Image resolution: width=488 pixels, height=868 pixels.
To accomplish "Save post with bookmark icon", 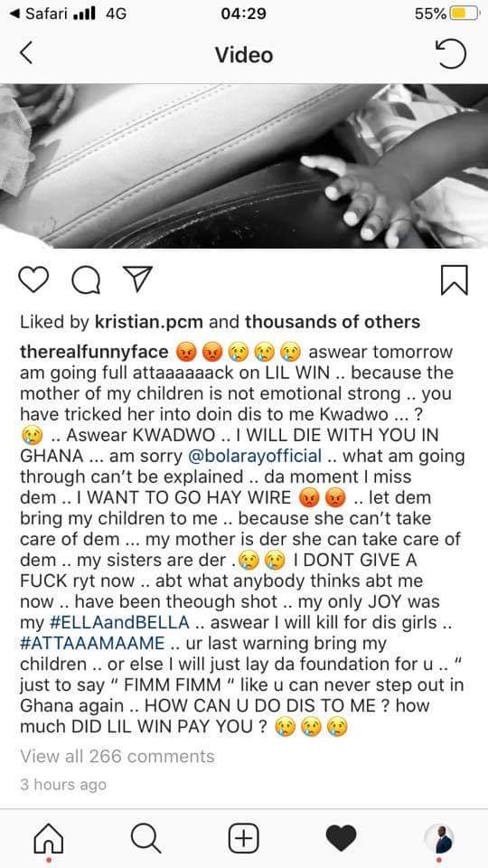I will pyautogui.click(x=455, y=280).
